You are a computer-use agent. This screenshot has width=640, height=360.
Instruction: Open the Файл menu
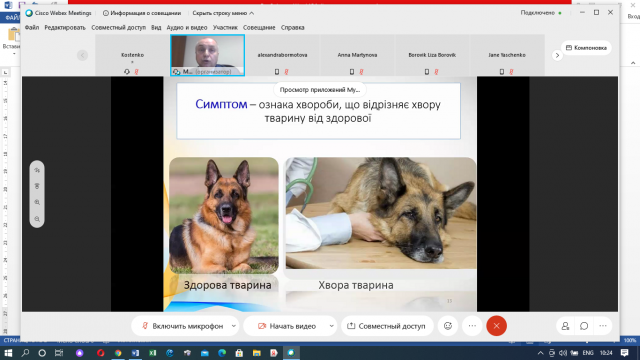(x=32, y=27)
